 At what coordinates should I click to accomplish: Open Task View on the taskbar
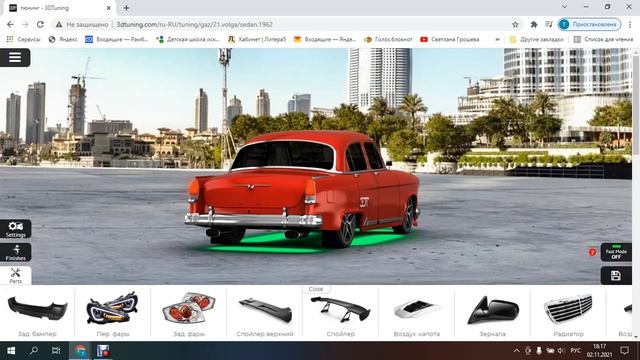pos(56,351)
